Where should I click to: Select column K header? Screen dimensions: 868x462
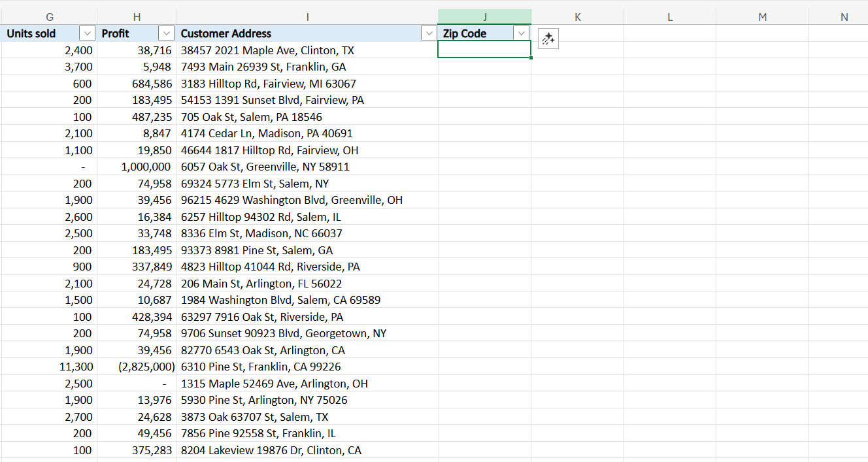pos(577,17)
